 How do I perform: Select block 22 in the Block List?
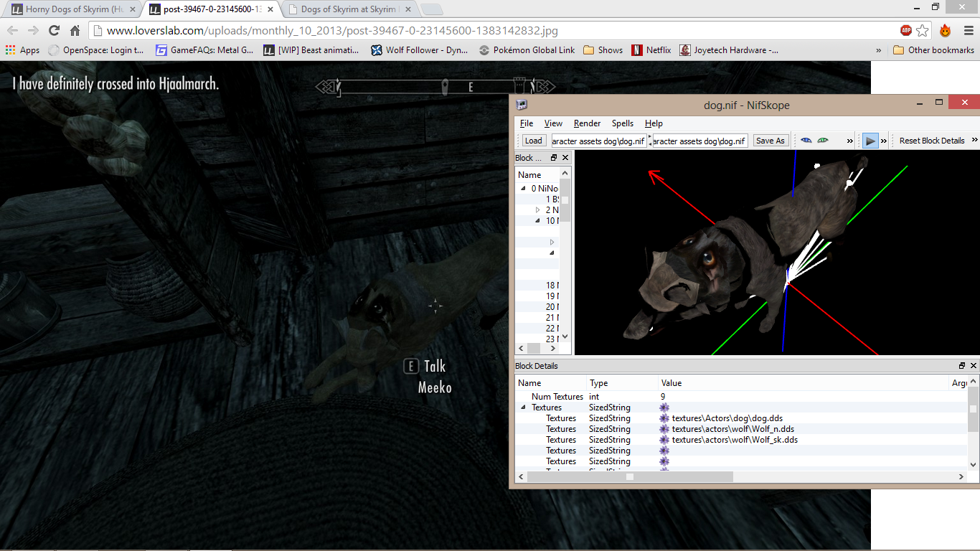552,329
